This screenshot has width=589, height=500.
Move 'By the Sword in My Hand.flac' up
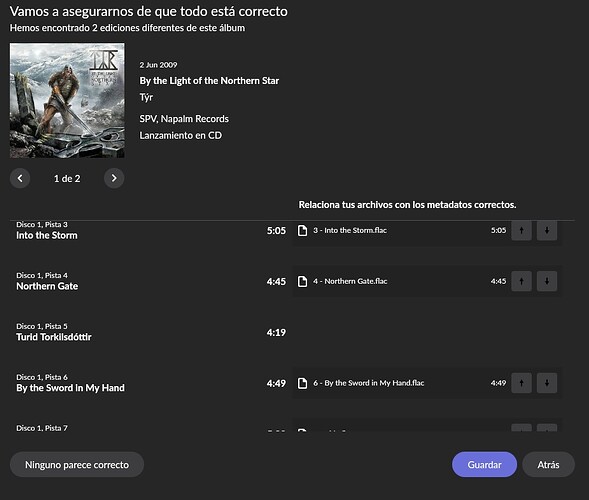pos(521,383)
